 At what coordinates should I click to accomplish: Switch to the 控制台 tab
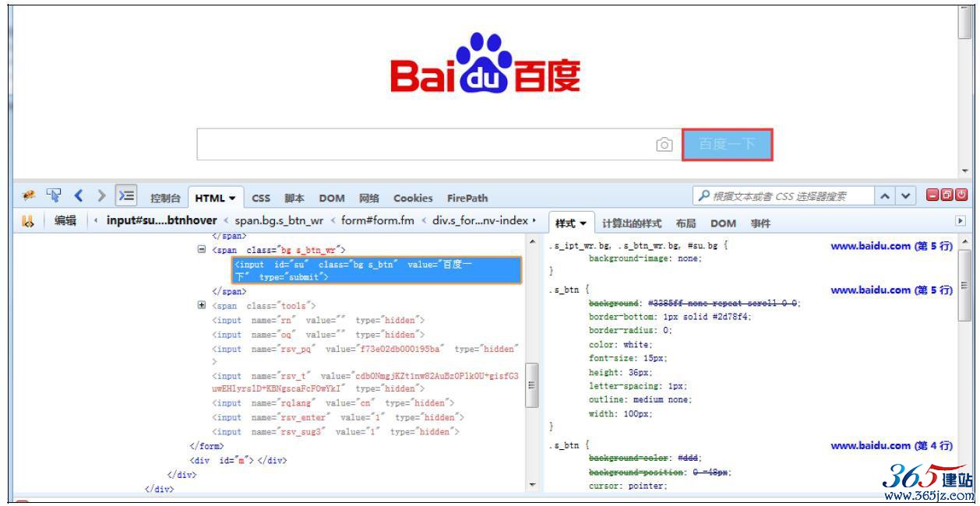coord(166,199)
